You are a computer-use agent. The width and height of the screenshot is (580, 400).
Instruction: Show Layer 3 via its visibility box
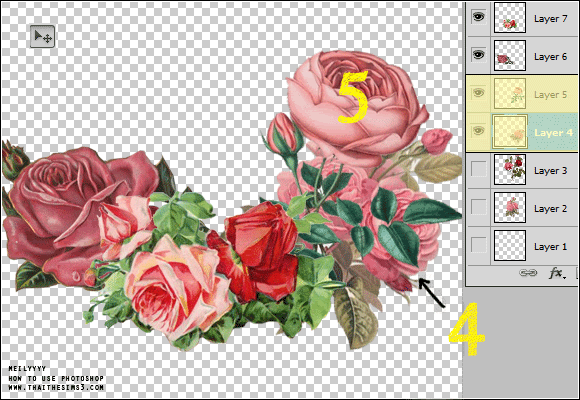[478, 169]
